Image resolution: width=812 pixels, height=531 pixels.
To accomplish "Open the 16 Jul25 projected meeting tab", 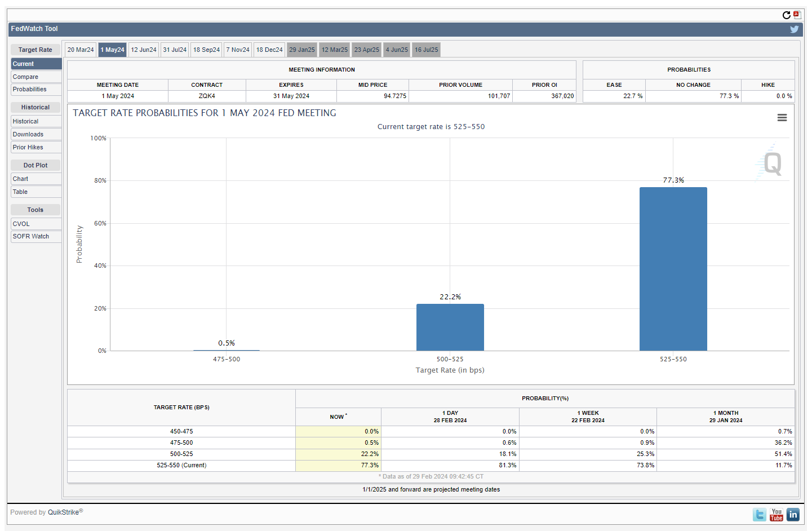I will tap(426, 50).
